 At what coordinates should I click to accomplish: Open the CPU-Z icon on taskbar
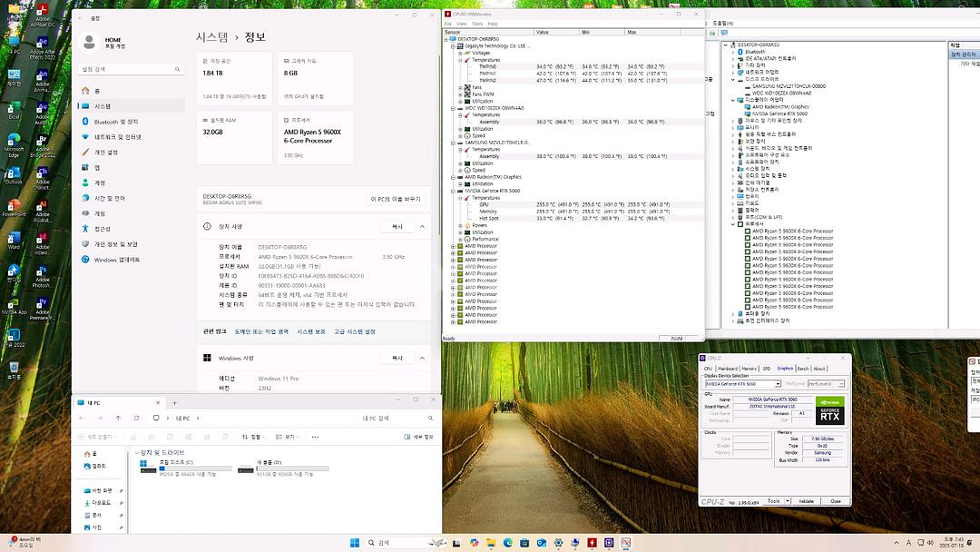pos(609,543)
